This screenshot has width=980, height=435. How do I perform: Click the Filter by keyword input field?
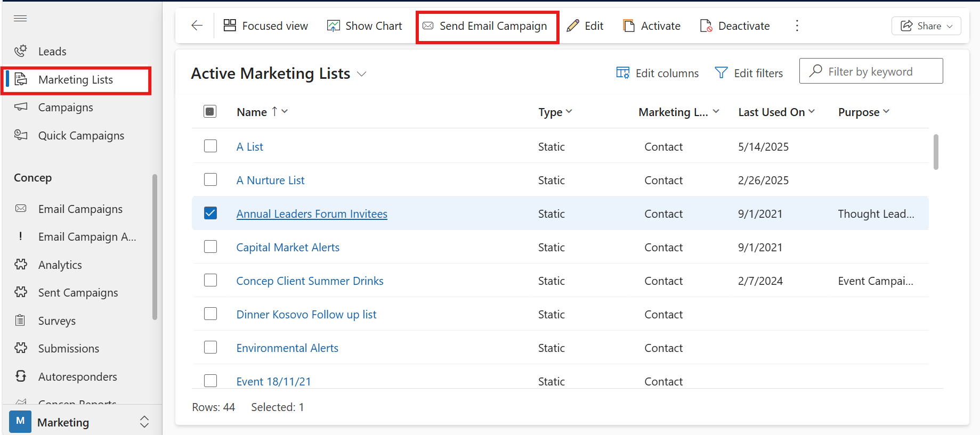871,71
